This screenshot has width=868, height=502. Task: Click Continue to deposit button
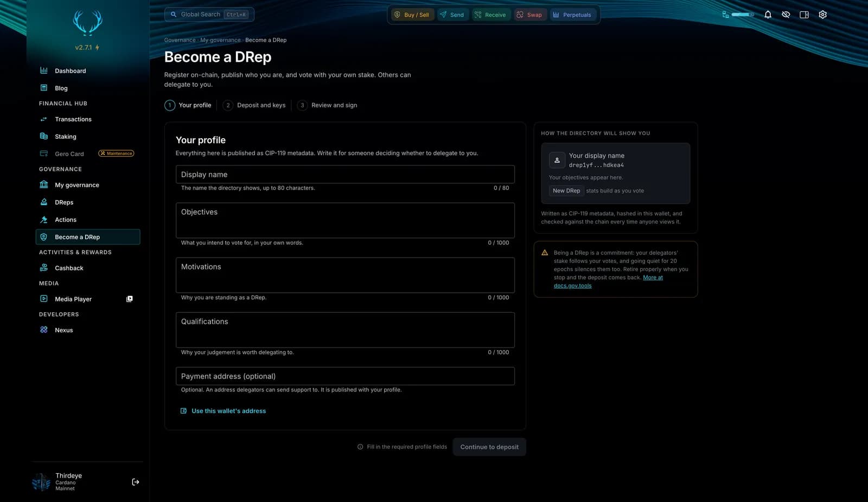click(x=489, y=447)
